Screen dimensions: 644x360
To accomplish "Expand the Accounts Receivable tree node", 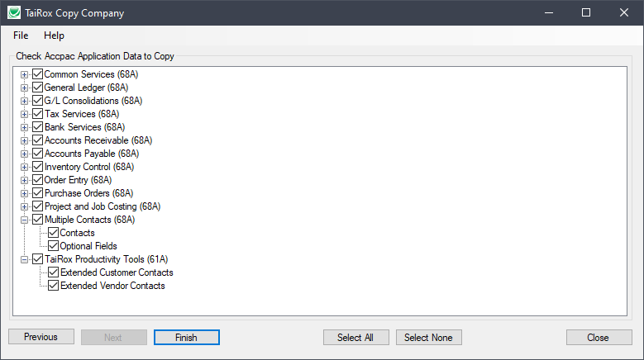I will [24, 140].
